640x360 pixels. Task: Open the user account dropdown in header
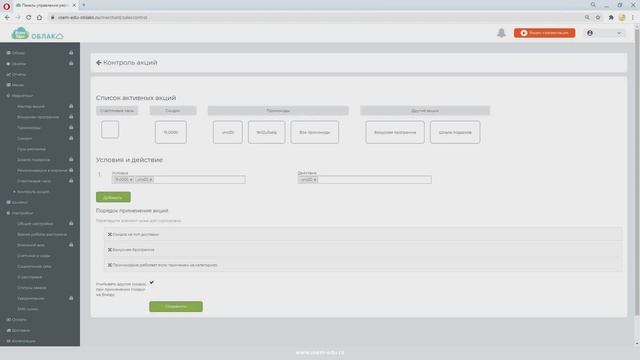coord(604,33)
